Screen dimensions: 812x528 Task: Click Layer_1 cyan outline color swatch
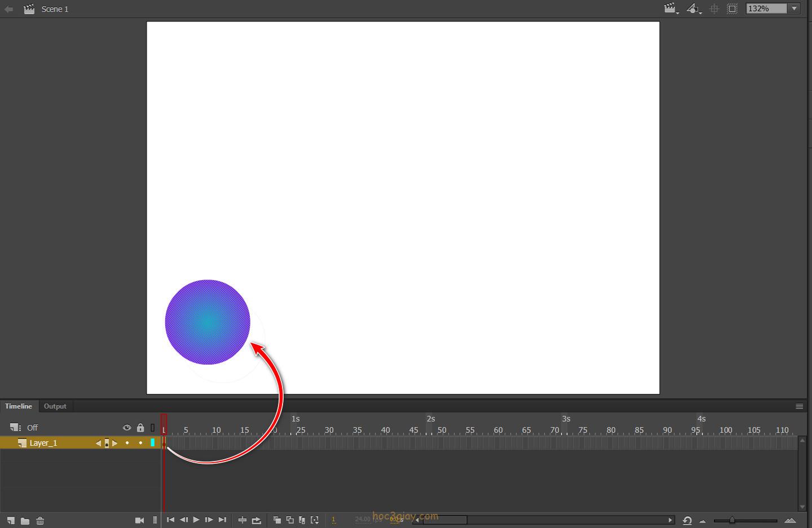click(x=152, y=443)
